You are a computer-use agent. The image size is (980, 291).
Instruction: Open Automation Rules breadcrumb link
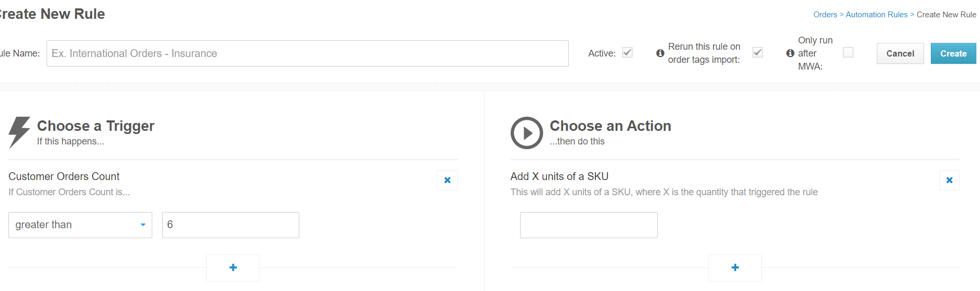point(876,15)
